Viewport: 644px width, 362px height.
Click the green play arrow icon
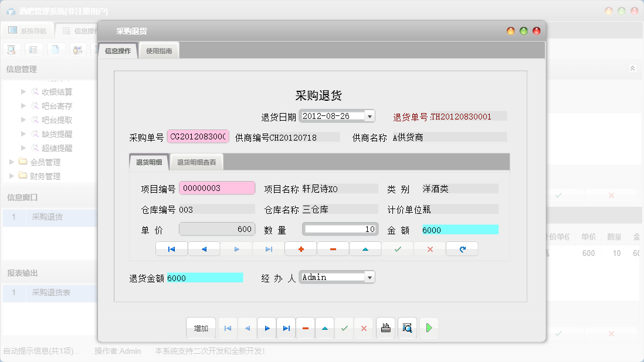pyautogui.click(x=429, y=328)
